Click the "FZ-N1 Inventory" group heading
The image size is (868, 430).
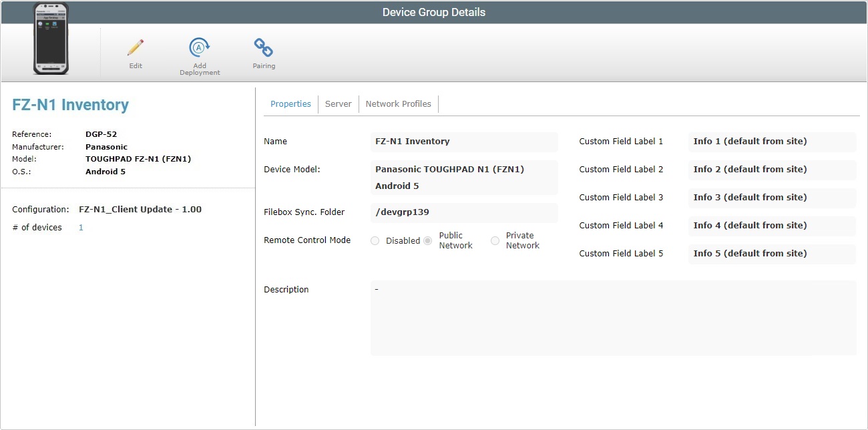(x=71, y=105)
